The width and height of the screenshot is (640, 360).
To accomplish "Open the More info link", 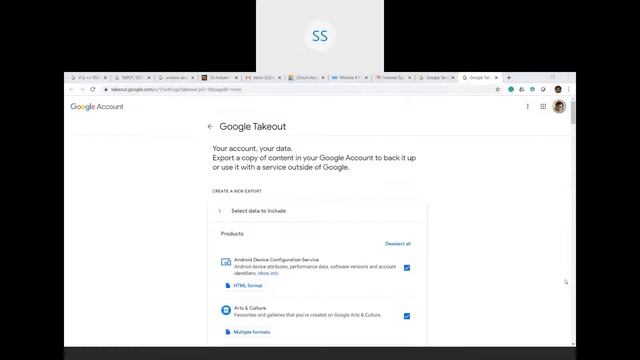I will 268,273.
